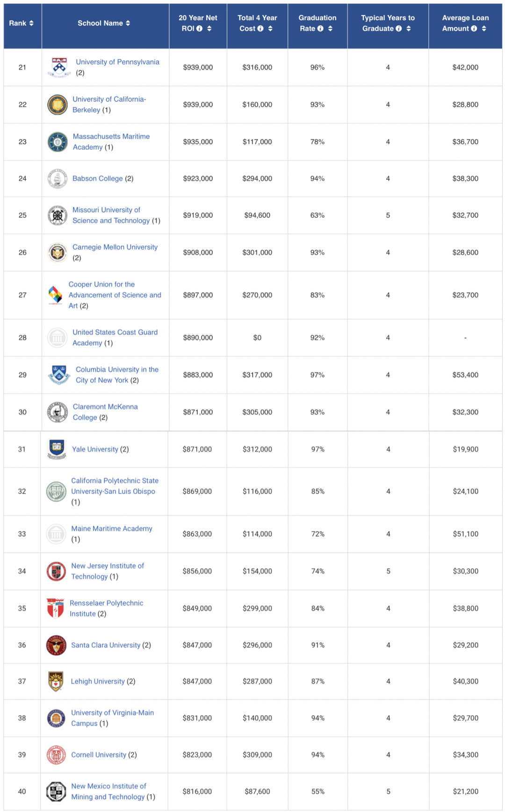Viewport: 505px width, 812px height.
Task: Open California Polytechnic State University-San Luis Obispo link
Action: 115,486
